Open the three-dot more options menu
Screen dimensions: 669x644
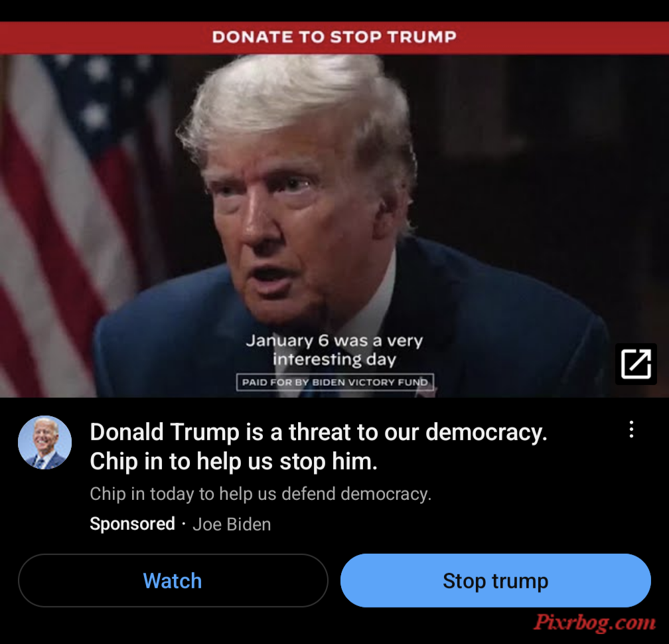click(631, 430)
